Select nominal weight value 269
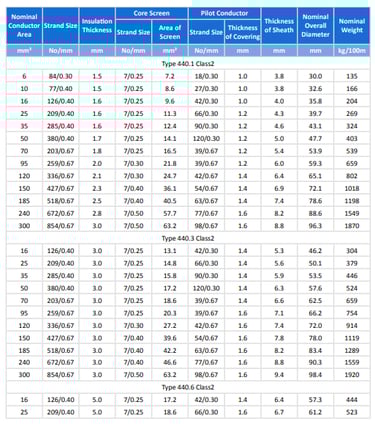This screenshot has width=375, height=424. (x=352, y=114)
